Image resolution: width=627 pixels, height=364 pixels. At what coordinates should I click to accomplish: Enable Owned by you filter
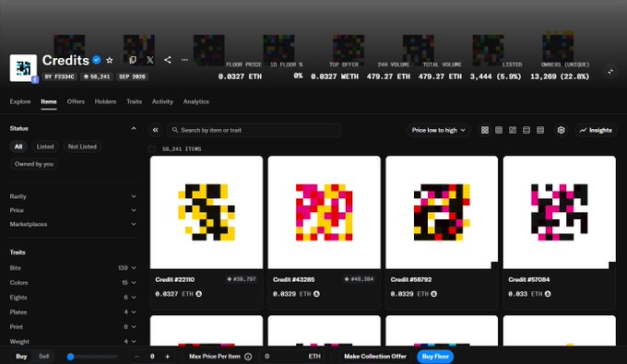[34, 164]
